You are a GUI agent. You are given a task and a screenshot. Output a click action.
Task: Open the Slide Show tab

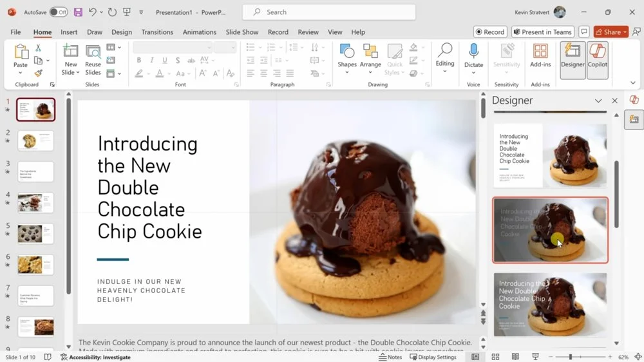click(x=242, y=32)
